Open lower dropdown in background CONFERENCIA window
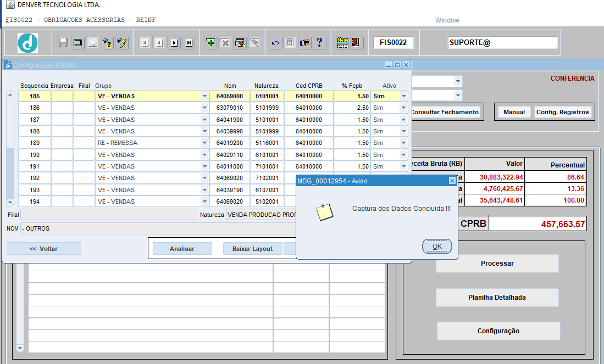This screenshot has width=604, height=364. pyautogui.click(x=458, y=96)
